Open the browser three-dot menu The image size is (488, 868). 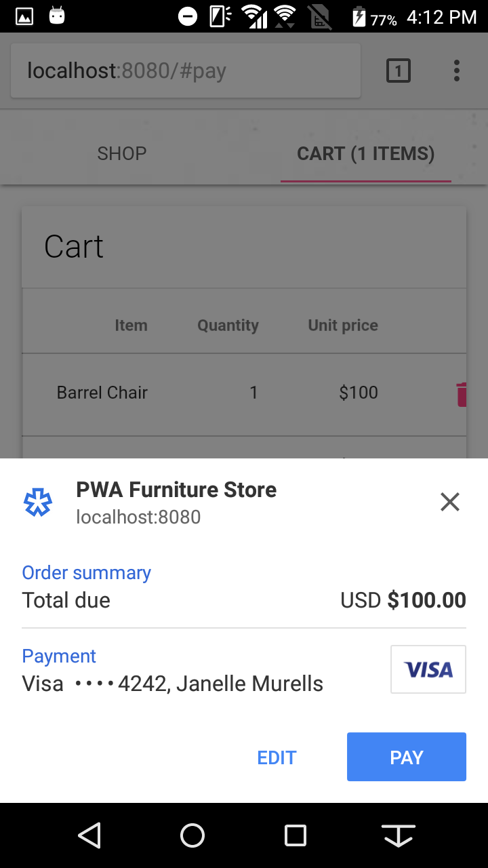tap(457, 71)
